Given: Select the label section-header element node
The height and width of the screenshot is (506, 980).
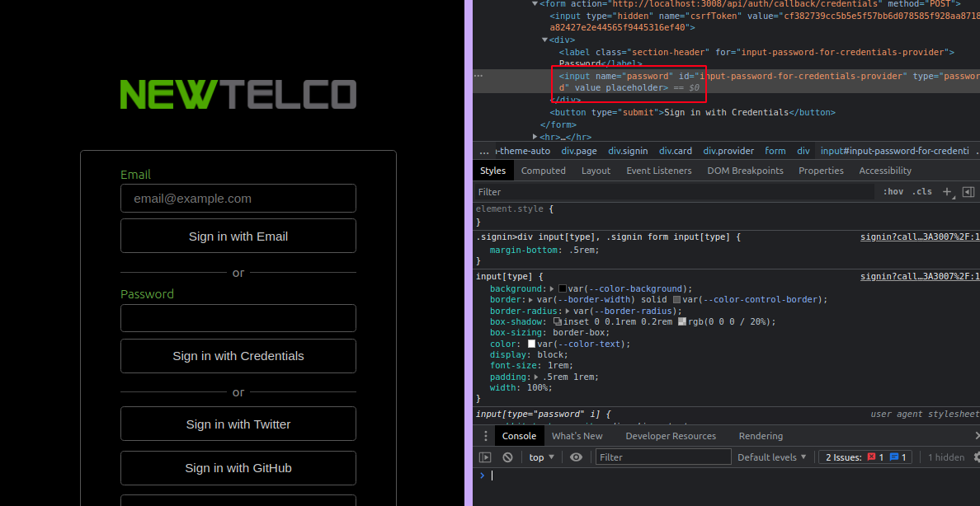Looking at the screenshot, I should (756, 58).
